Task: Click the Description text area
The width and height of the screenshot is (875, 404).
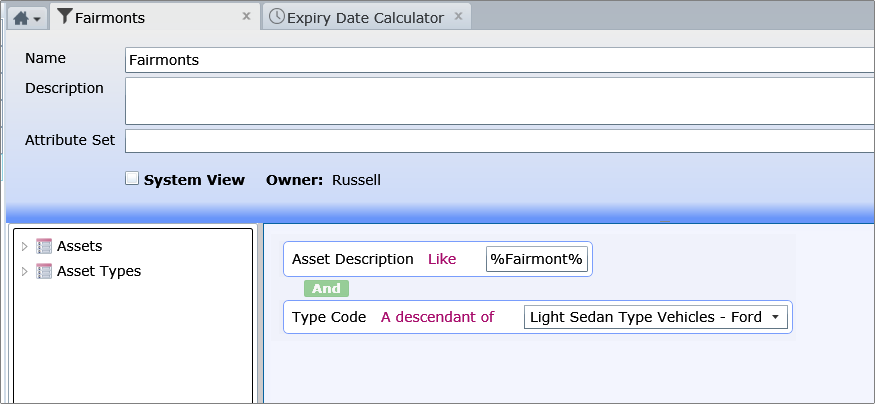Action: [x=500, y=101]
